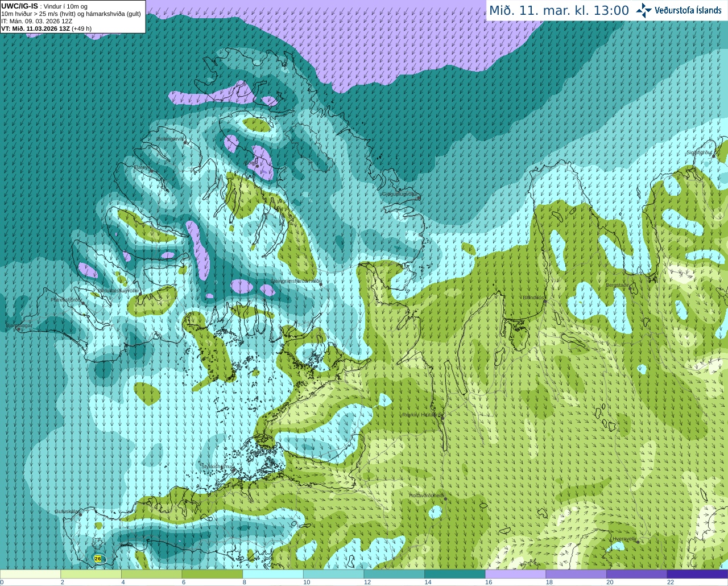This screenshot has height=586, width=728.
Task: Click the legend scale label 8
Action: click(x=245, y=582)
